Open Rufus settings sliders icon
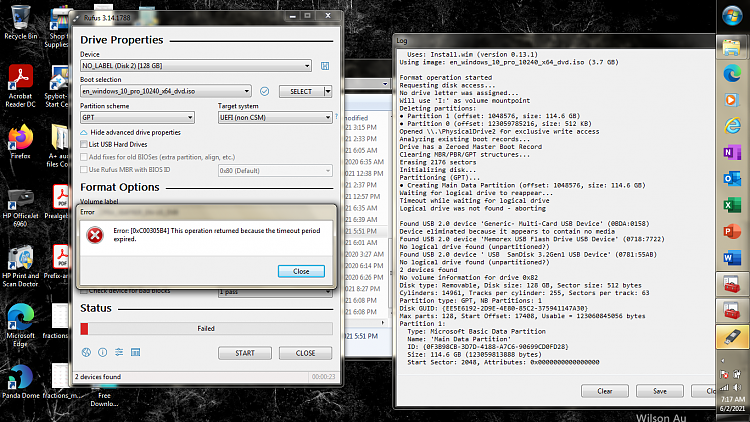The image size is (750, 422). (119, 353)
